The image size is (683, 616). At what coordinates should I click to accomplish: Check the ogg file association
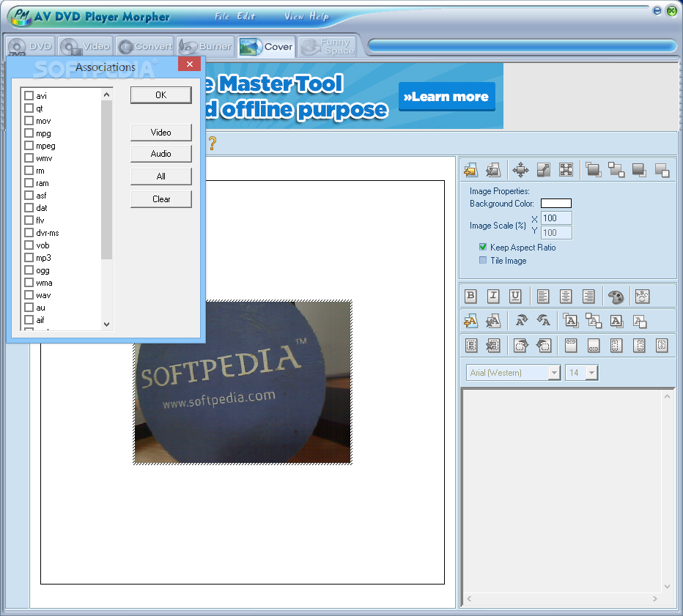(29, 270)
